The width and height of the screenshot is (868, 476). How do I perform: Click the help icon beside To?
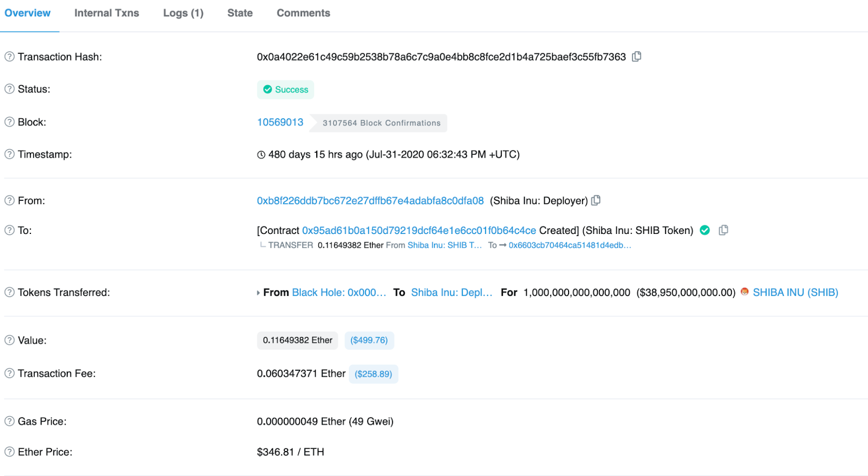[x=9, y=230]
